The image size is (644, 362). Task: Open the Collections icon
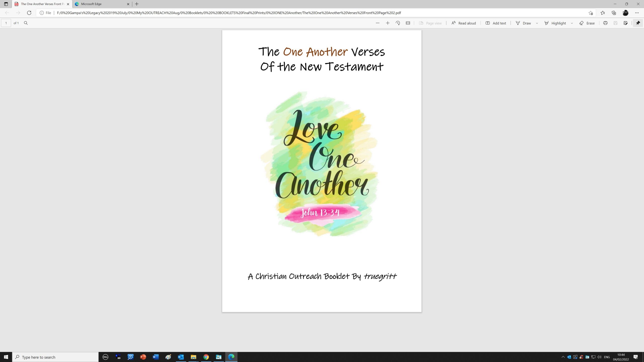(x=614, y=13)
